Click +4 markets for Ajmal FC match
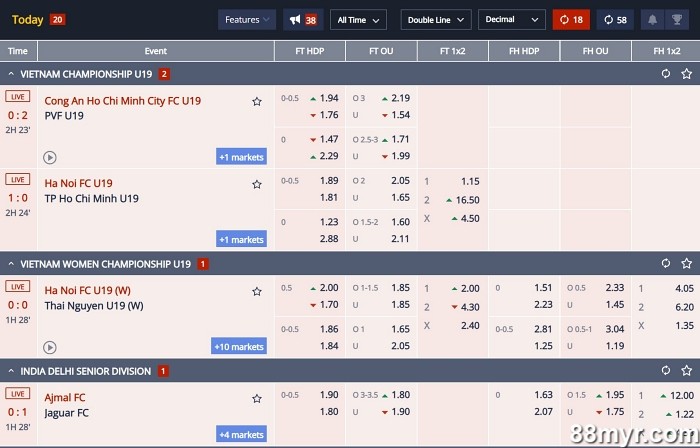700x448 pixels. [242, 434]
